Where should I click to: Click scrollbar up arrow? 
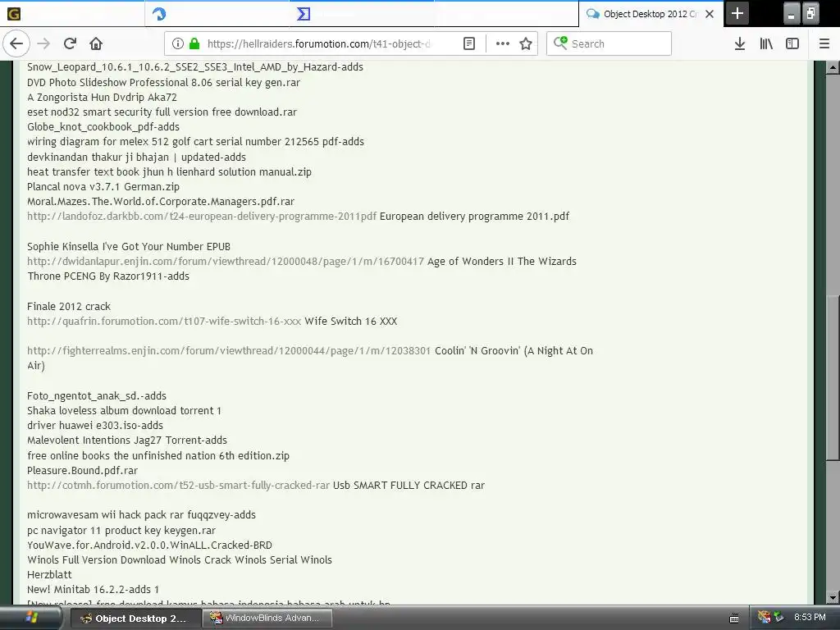click(x=832, y=67)
